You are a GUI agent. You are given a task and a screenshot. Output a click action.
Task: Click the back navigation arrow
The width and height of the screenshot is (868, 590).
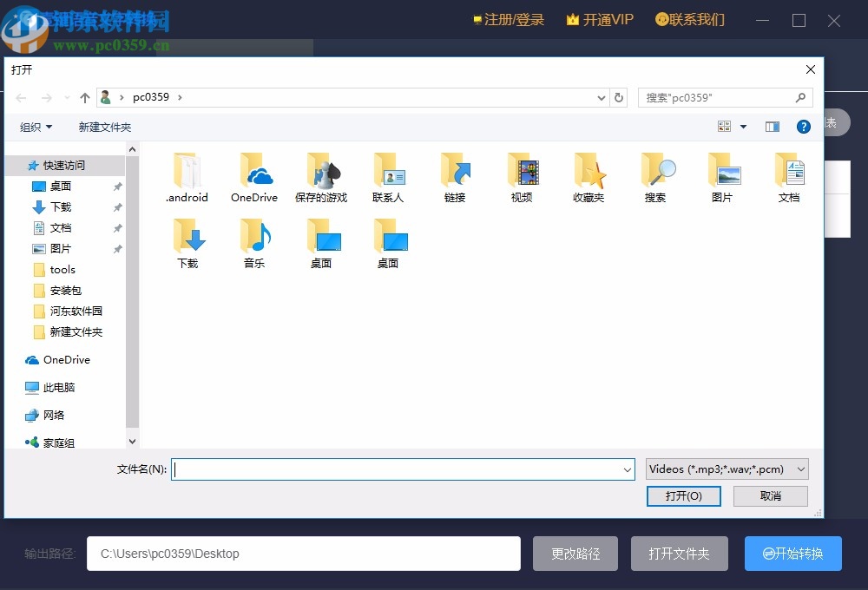click(x=21, y=98)
